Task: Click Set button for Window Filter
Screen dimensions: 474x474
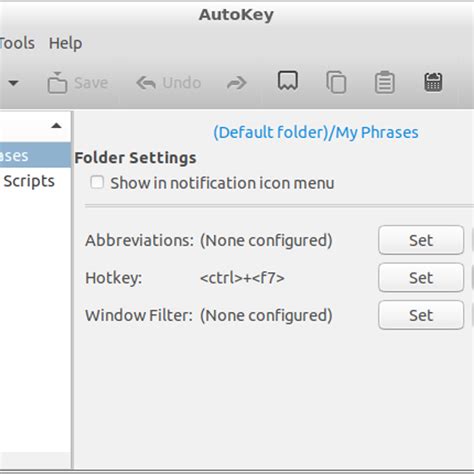Action: pyautogui.click(x=421, y=315)
